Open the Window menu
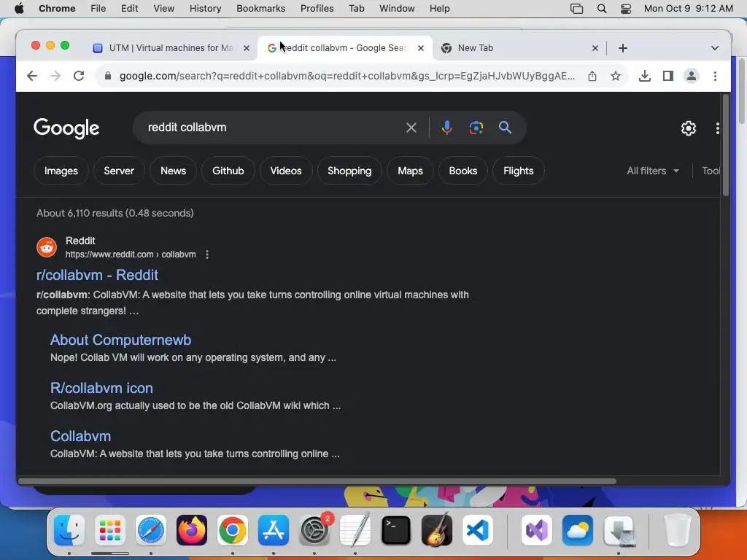The height and width of the screenshot is (560, 747). pos(397,9)
